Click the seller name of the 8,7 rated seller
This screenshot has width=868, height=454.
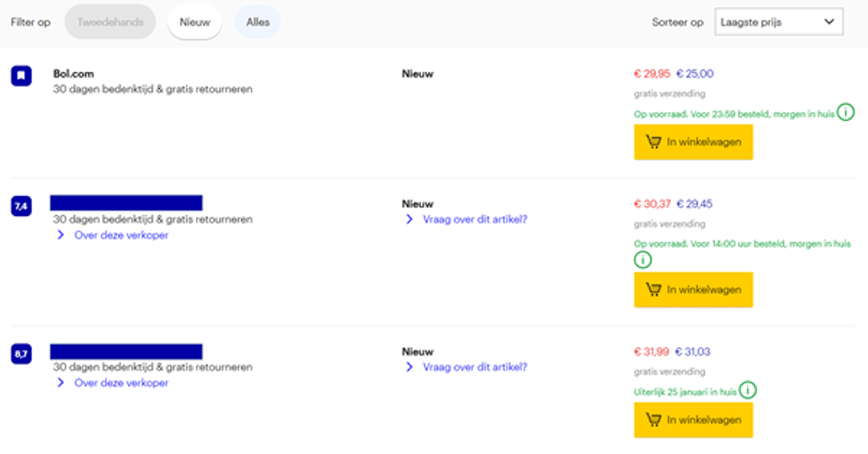coord(127,351)
